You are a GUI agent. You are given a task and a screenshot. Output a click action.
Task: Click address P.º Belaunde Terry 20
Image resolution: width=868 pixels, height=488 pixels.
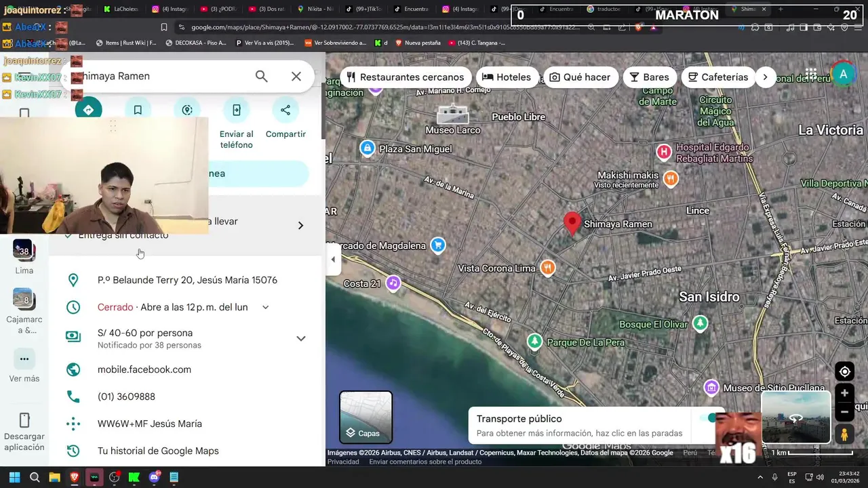[187, 280]
